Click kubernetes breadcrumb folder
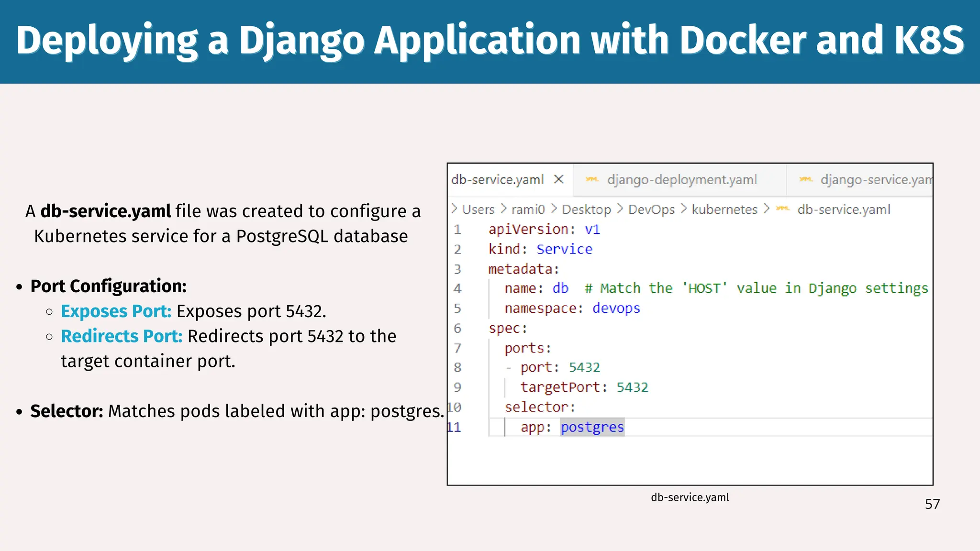Image resolution: width=980 pixels, height=551 pixels. (724, 209)
